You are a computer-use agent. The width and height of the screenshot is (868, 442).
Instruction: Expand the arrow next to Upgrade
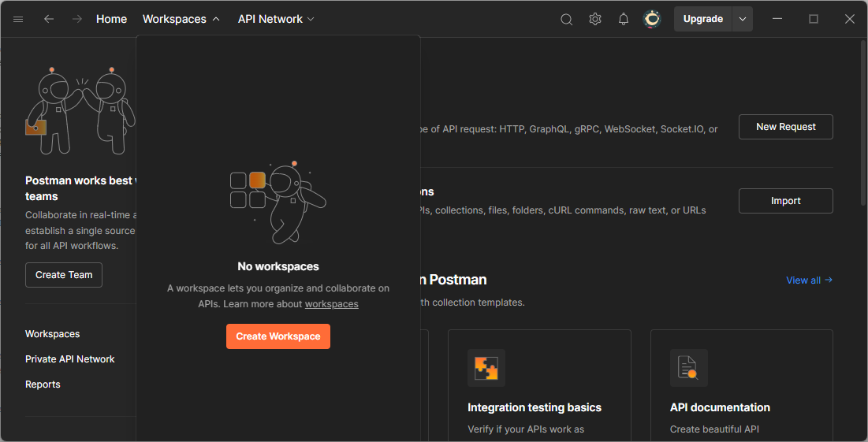point(742,19)
